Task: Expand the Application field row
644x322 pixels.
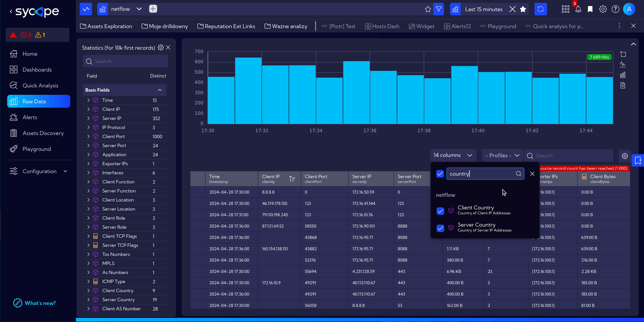Action: tap(88, 154)
